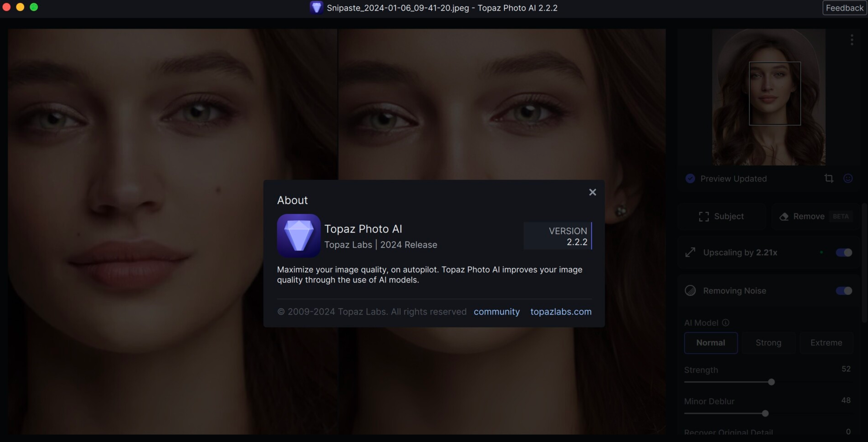Screen dimensions: 868x442
Task: Click the "Topaz Labs | 2024 Release" text
Action: [x=381, y=245]
